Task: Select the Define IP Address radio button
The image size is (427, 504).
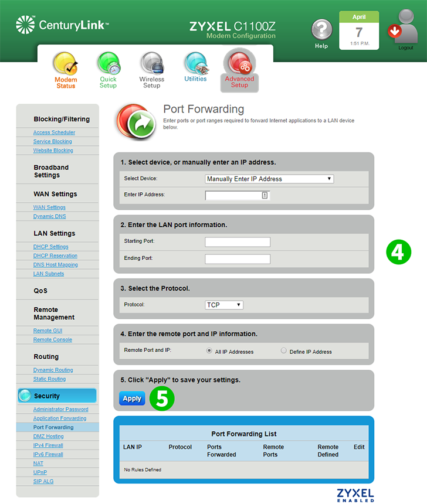Action: [x=283, y=350]
